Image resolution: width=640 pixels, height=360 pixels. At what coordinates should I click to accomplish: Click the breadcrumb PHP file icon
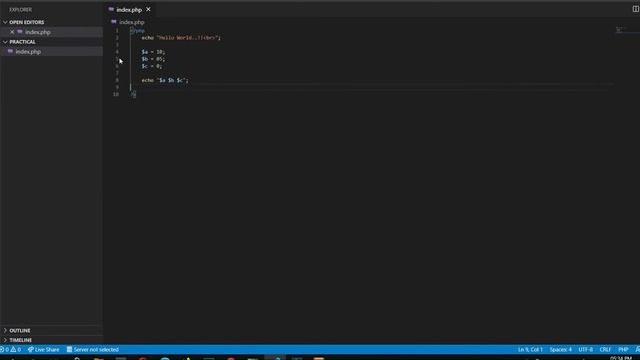tap(114, 22)
